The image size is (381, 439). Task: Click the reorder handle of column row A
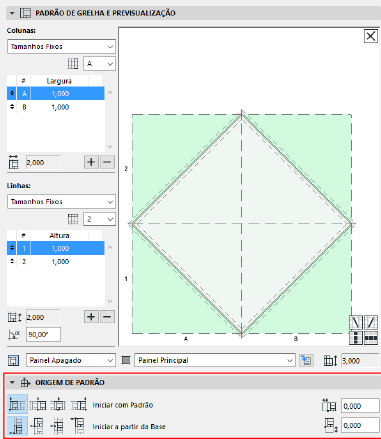[x=12, y=94]
